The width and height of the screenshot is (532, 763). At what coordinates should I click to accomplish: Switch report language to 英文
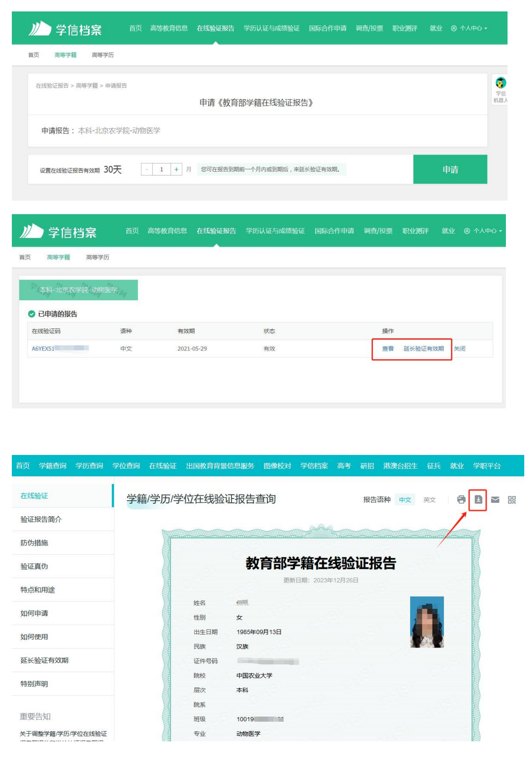pyautogui.click(x=429, y=500)
